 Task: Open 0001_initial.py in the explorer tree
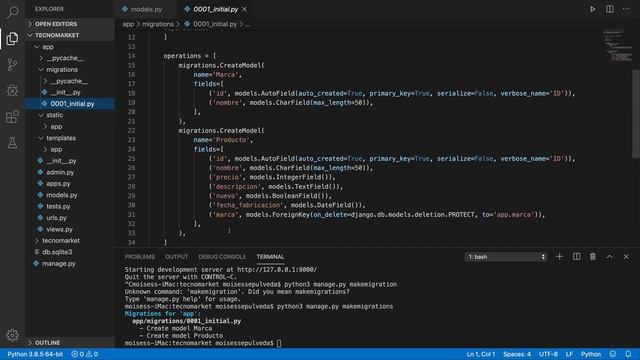click(x=70, y=104)
